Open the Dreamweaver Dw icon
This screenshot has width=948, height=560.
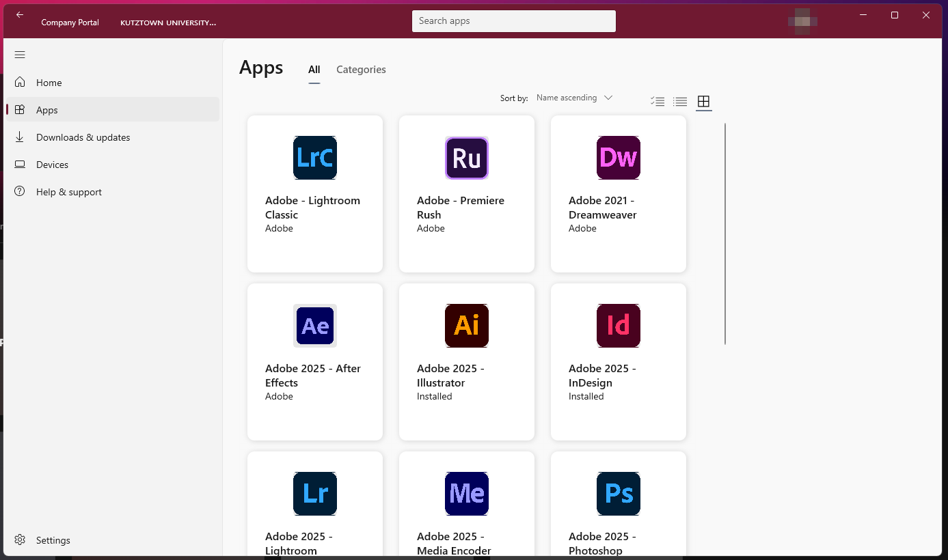pos(619,158)
